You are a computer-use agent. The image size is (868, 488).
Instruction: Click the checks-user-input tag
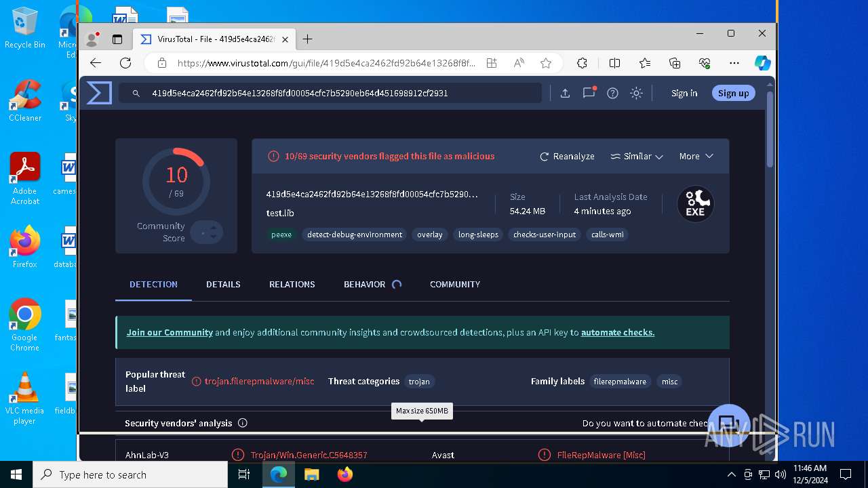pyautogui.click(x=545, y=235)
